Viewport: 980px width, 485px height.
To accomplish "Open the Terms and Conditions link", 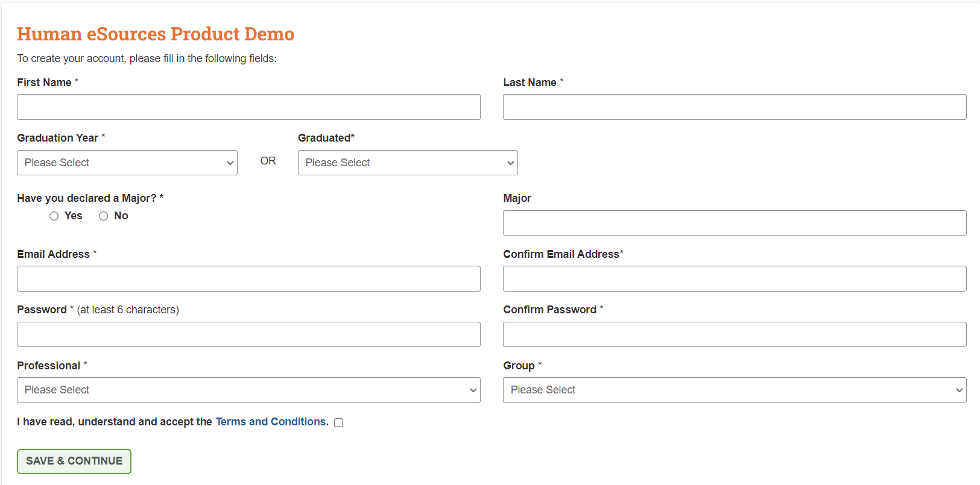I will [x=272, y=422].
